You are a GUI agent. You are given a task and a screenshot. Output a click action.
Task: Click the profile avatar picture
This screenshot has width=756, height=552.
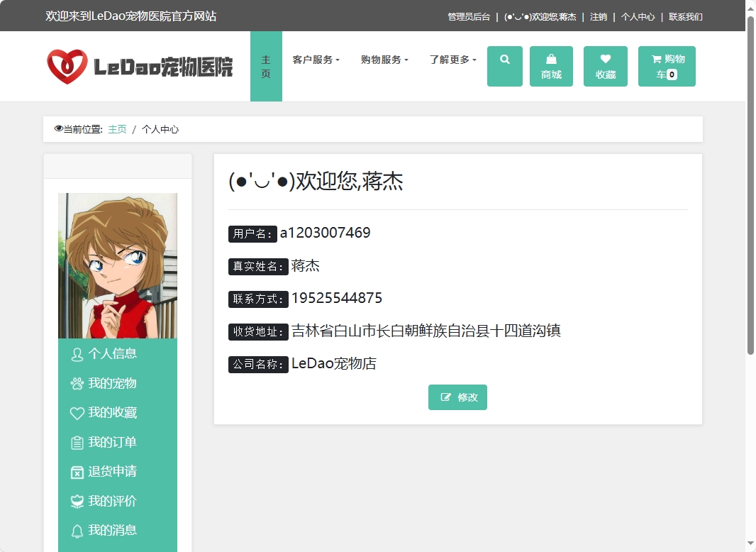(117, 265)
